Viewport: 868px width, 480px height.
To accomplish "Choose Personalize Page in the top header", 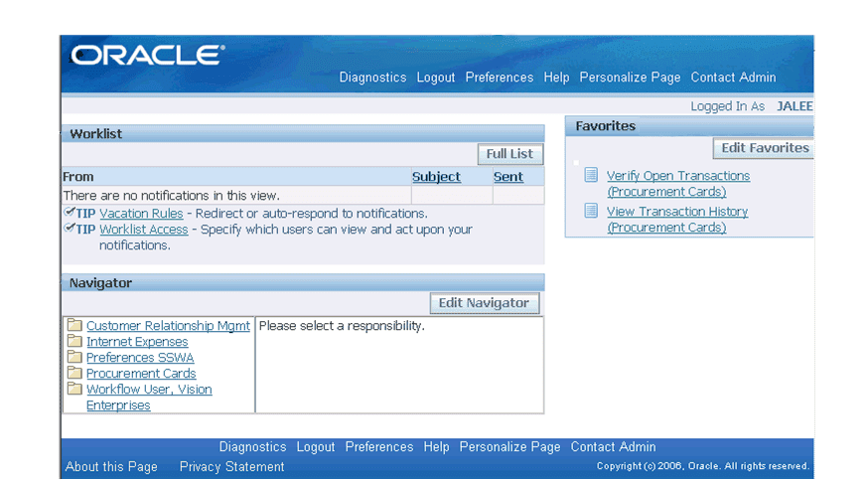I will pyautogui.click(x=630, y=78).
